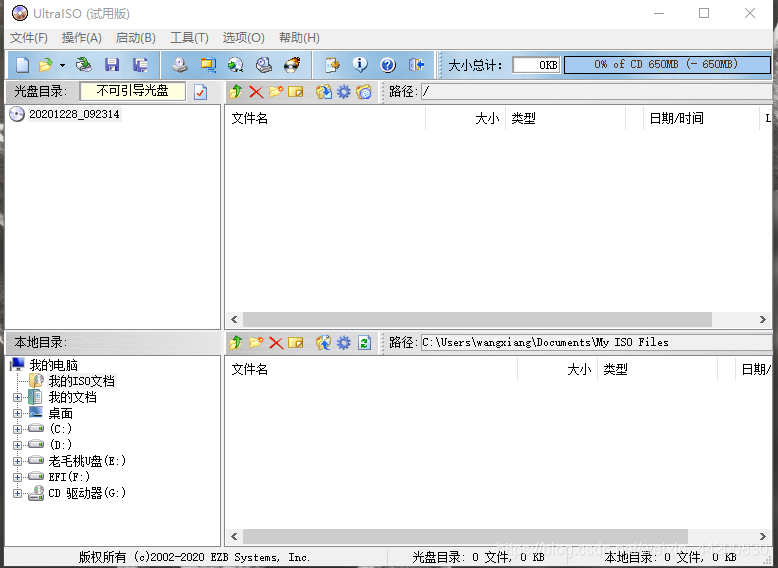
Task: Open the 启动(B) menu
Action: point(135,38)
